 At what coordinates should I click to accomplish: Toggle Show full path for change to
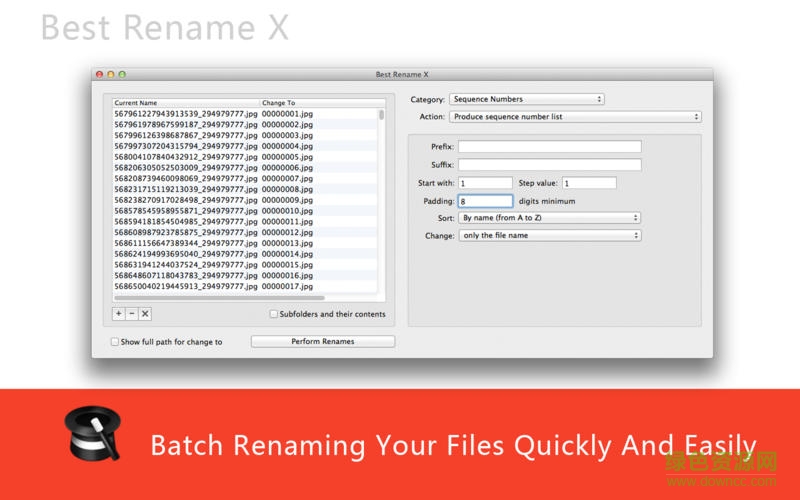(x=115, y=342)
